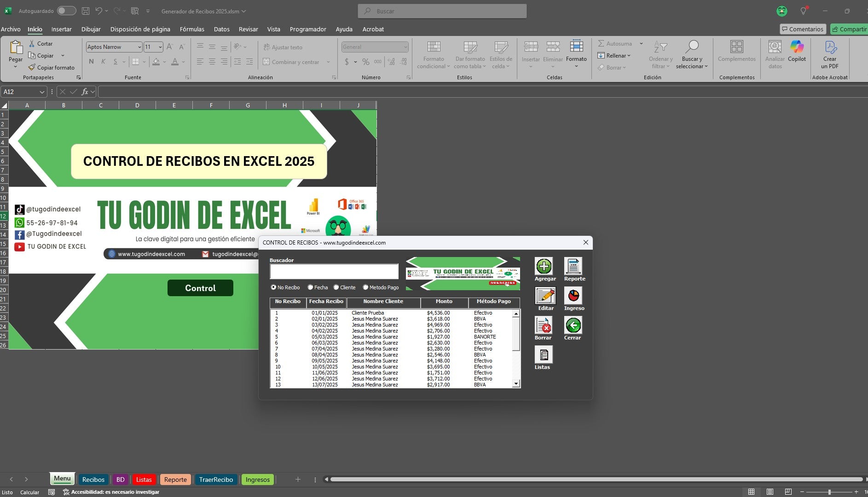
Task: Click the Ajustar texto button
Action: coord(283,47)
